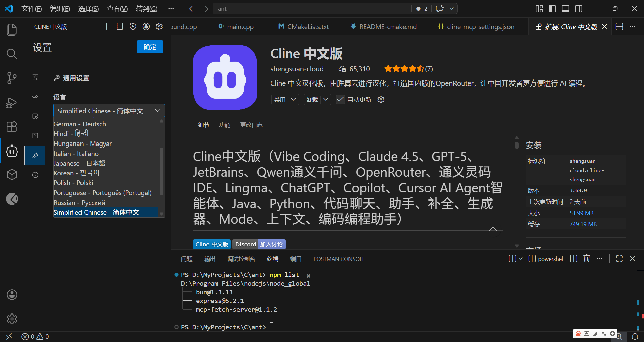Open the cube-shaped icon view in activity bar
Image resolution: width=644 pixels, height=342 pixels.
12,175
